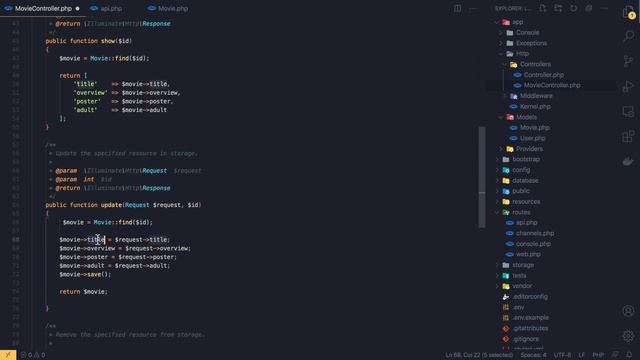This screenshot has height=360, width=640.
Task: Expand the storage folder
Action: [523, 265]
